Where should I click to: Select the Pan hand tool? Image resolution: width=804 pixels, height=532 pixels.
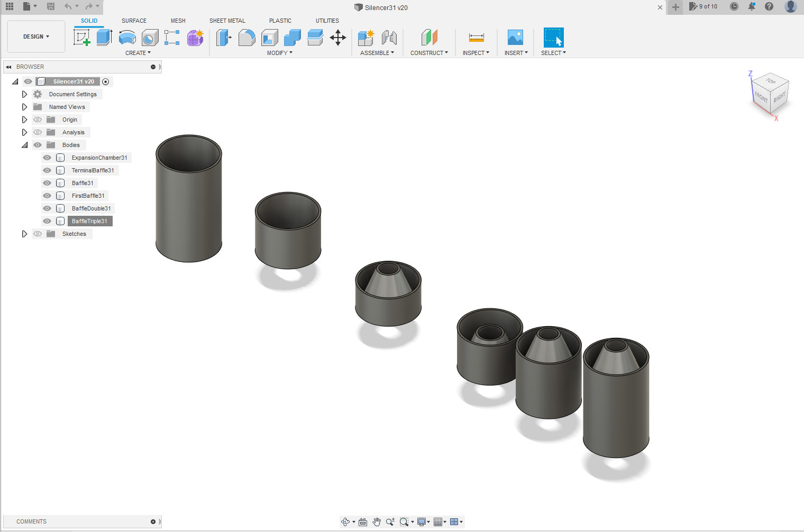pyautogui.click(x=377, y=522)
